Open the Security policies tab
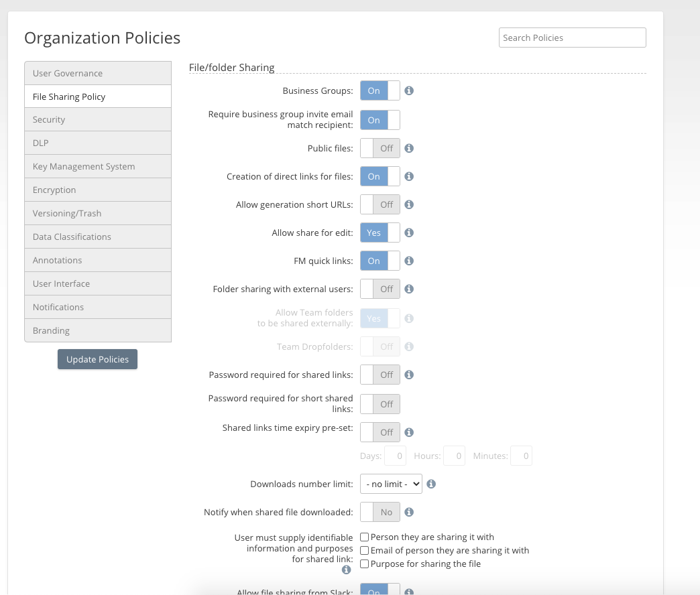This screenshot has height=595, width=700. 98,119
